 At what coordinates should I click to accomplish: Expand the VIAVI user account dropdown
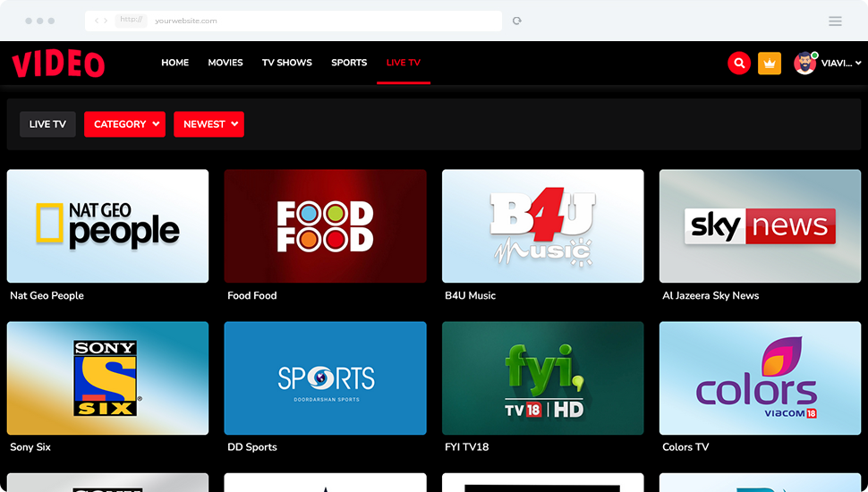[841, 64]
